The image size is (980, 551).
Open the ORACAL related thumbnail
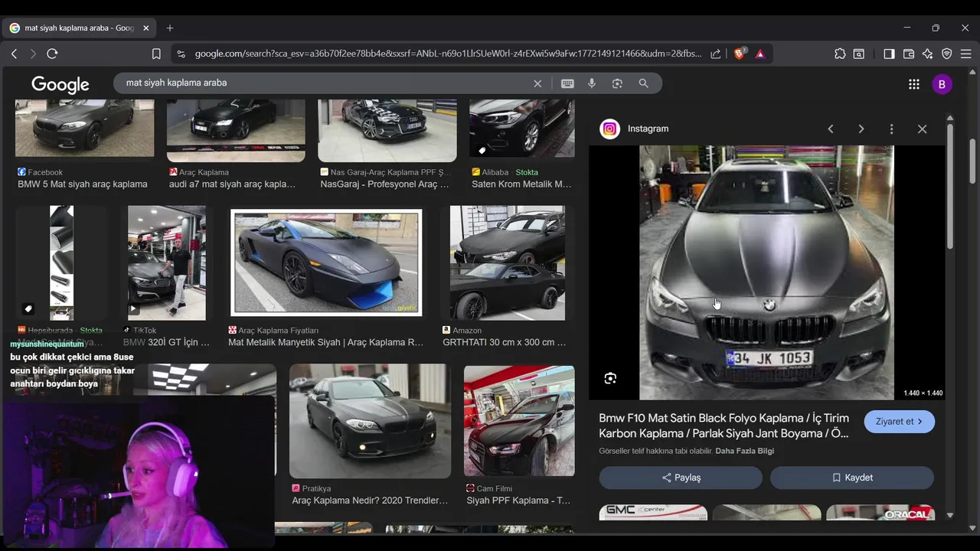coord(880,512)
